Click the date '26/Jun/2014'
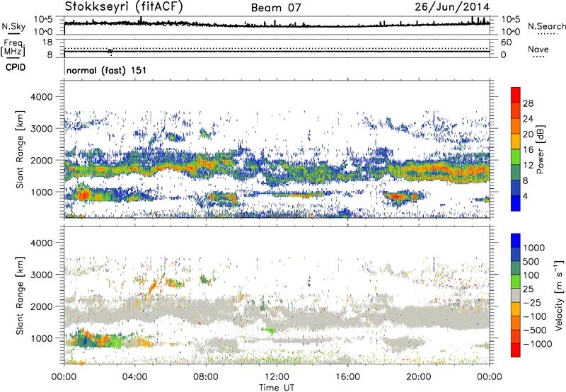Viewport: 566px width, 392px height. (x=452, y=7)
